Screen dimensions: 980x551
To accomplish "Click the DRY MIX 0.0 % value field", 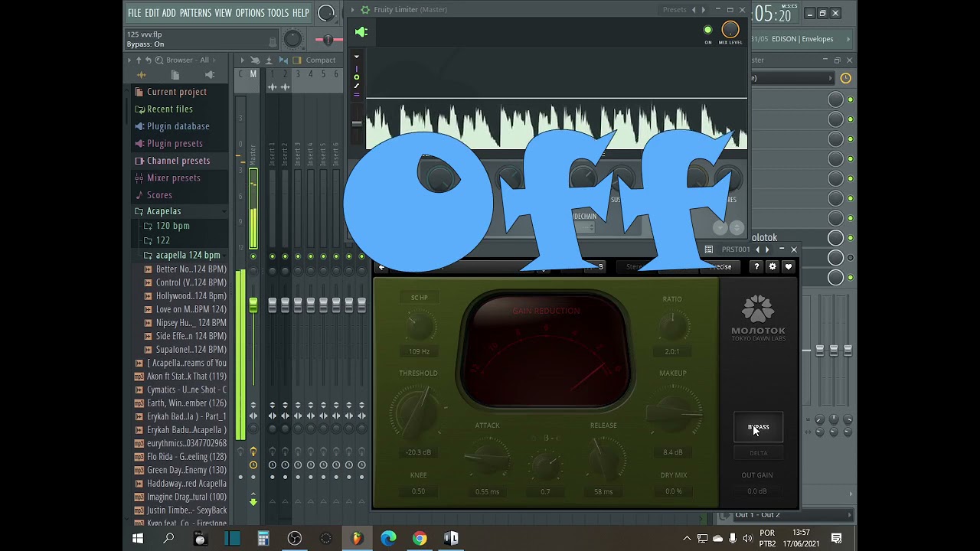I will coord(673,491).
